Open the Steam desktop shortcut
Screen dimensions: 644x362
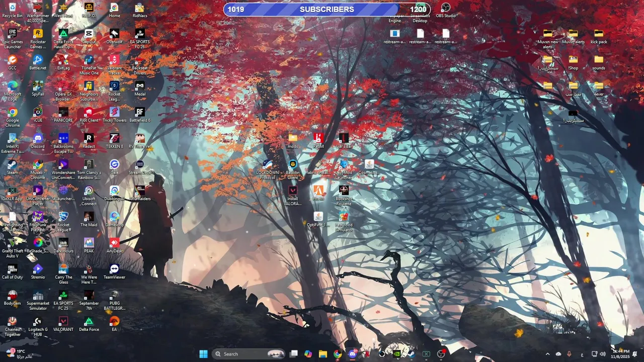click(x=12, y=167)
